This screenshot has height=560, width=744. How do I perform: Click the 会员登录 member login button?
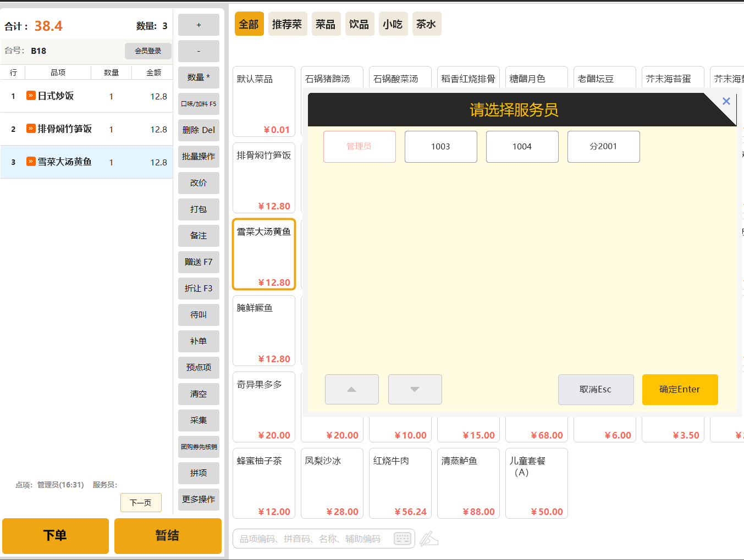click(x=148, y=51)
